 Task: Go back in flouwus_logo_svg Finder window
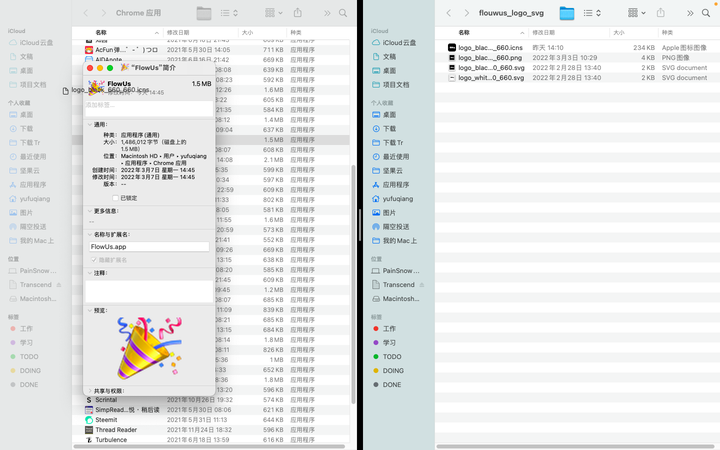pos(449,13)
